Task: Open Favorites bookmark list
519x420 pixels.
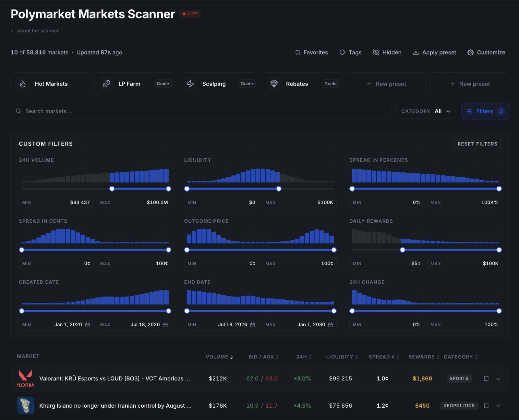Action: tap(311, 52)
